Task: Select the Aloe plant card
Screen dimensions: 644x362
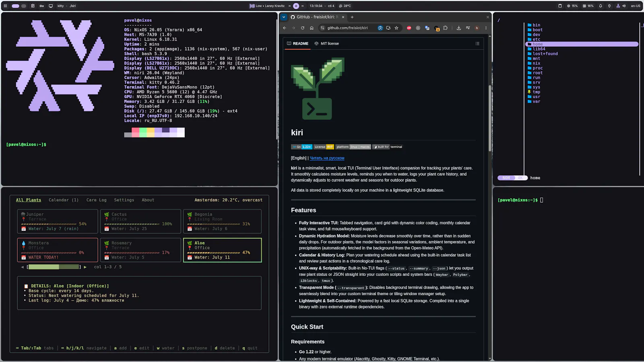Action: pyautogui.click(x=222, y=250)
